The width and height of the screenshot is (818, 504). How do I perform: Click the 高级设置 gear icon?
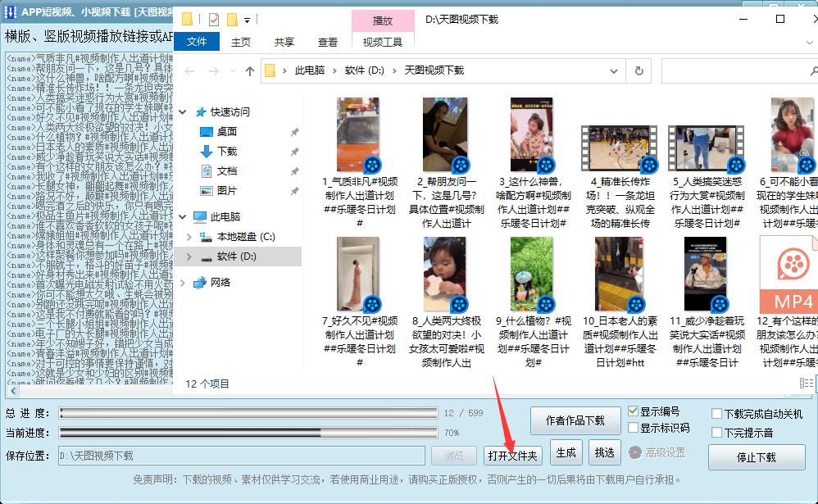[x=635, y=452]
